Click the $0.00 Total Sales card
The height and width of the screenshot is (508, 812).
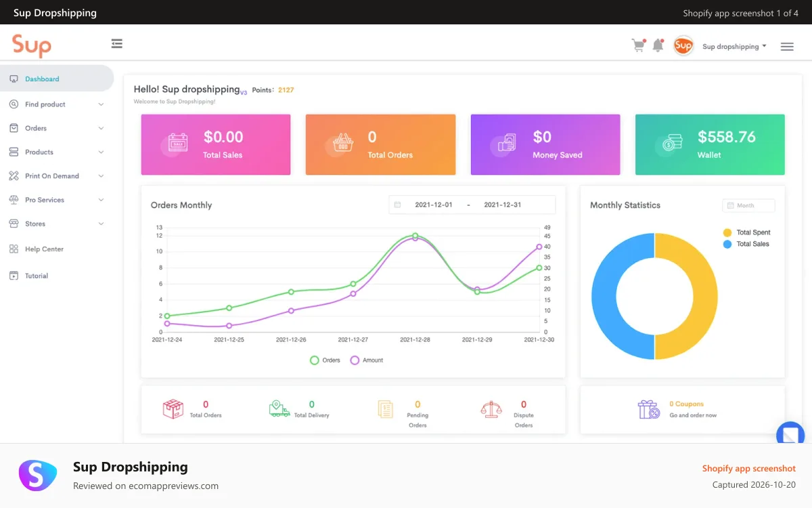pos(216,144)
